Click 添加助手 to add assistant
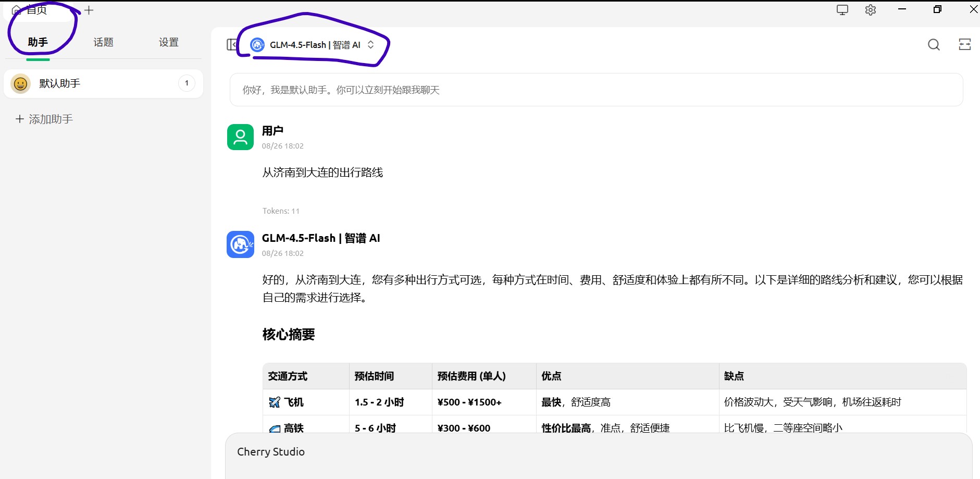 point(44,119)
